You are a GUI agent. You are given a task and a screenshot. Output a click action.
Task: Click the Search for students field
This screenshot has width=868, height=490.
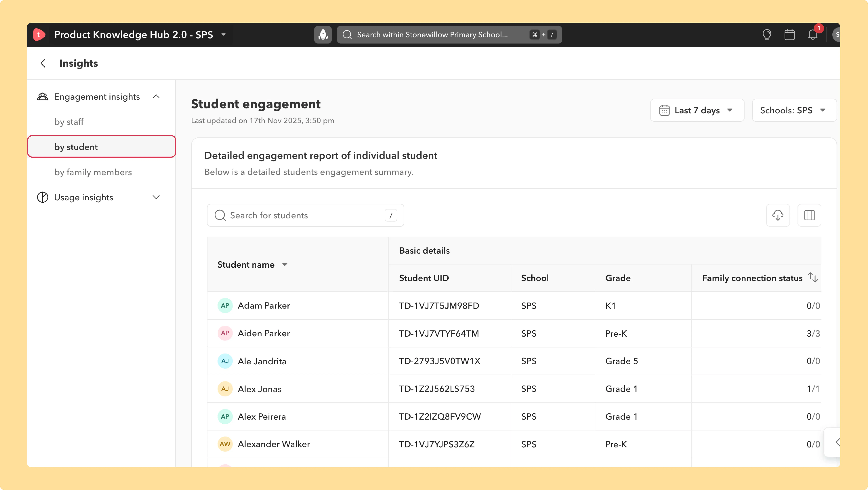click(305, 215)
